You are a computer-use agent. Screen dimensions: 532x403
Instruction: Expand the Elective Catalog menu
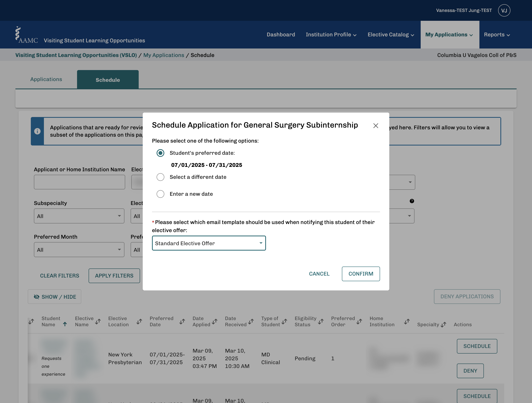click(391, 35)
